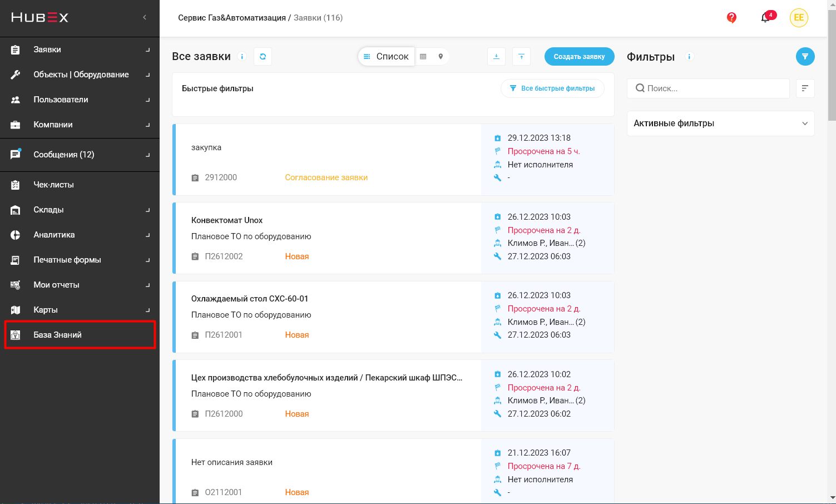Screen dimensions: 836x504
Task: Click the Компании briefcase icon
Action: [16, 125]
